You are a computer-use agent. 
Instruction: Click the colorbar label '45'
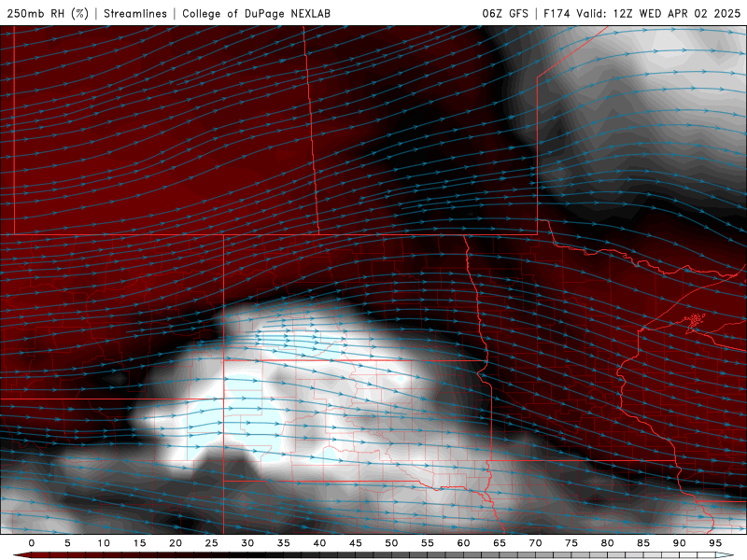[356, 543]
